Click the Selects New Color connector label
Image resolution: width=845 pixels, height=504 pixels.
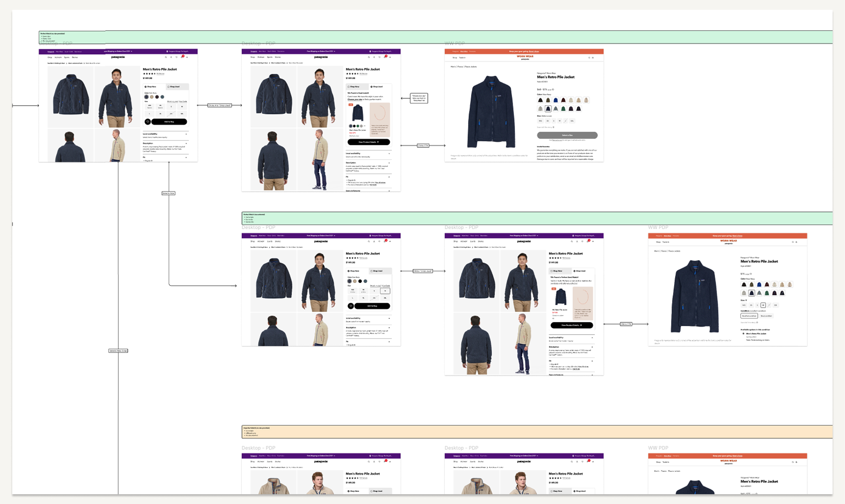coord(118,351)
